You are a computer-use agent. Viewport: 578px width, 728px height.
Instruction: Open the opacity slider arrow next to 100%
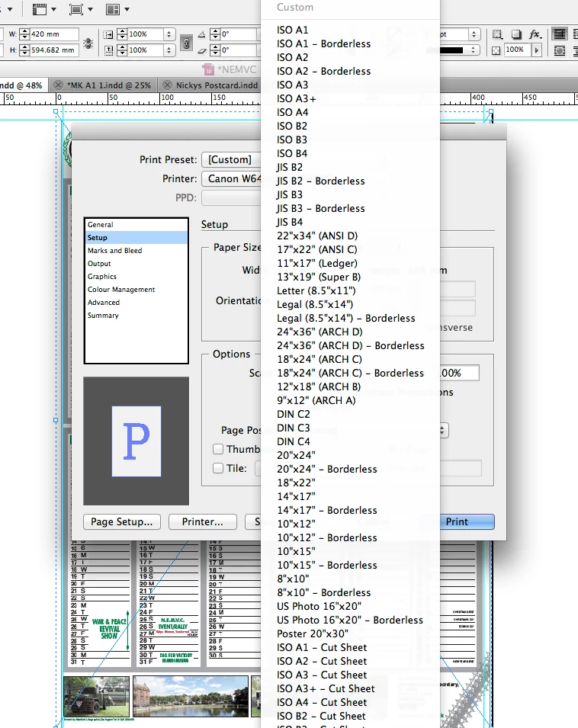[537, 50]
